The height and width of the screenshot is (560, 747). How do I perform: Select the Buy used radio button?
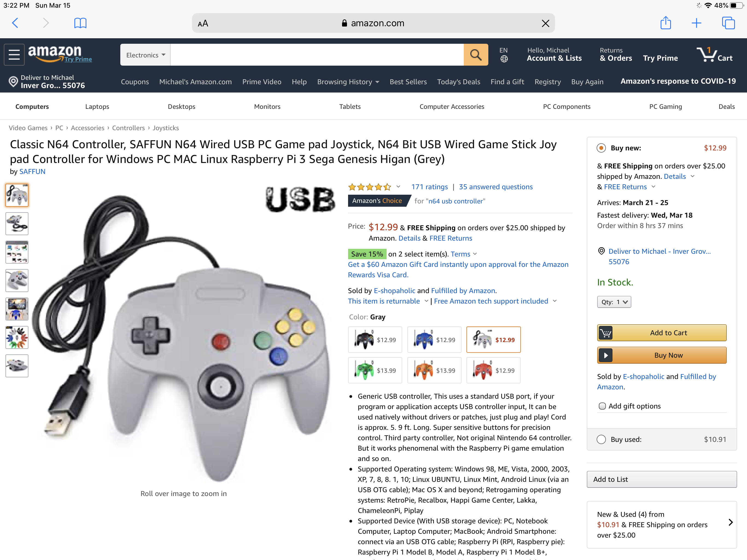click(601, 439)
